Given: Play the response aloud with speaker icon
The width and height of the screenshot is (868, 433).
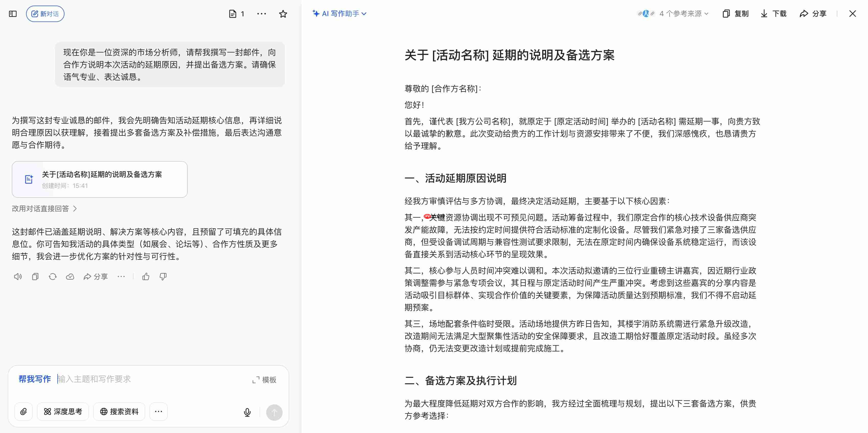Looking at the screenshot, I should click(x=18, y=277).
